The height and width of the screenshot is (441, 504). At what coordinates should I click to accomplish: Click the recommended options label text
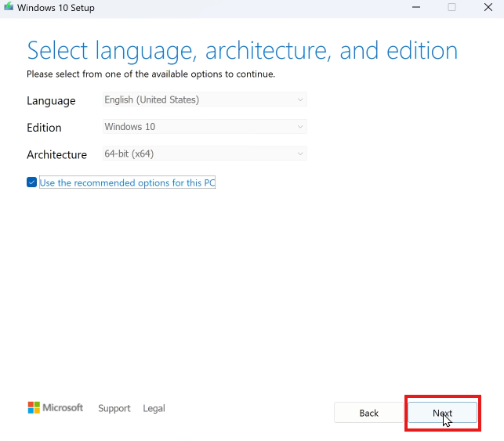127,183
